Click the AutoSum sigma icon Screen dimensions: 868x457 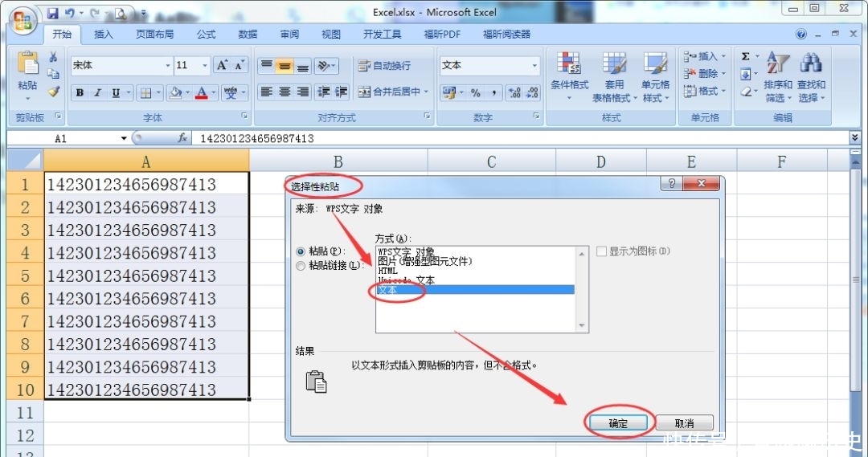click(746, 56)
